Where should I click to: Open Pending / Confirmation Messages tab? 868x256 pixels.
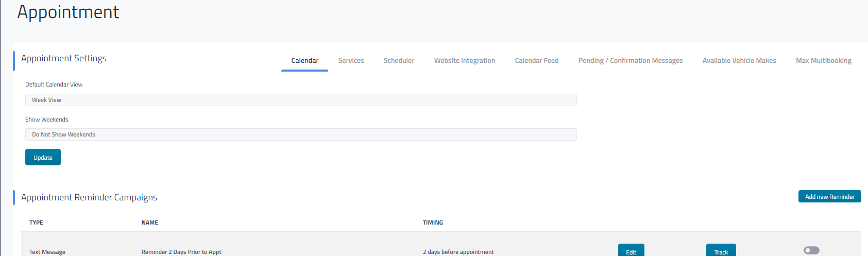631,61
